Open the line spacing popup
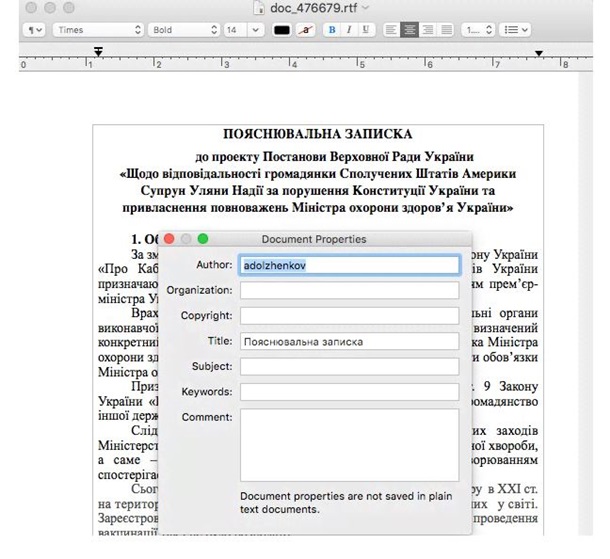The image size is (610, 559). click(476, 30)
